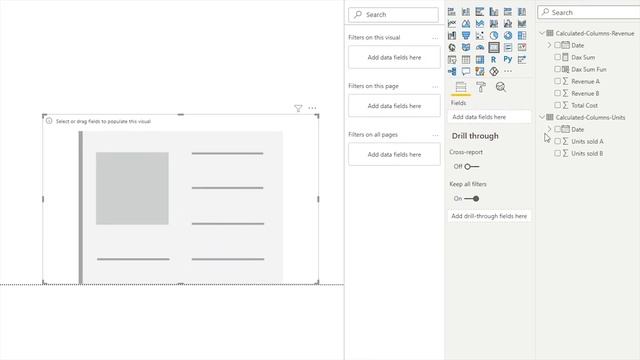The height and width of the screenshot is (360, 640).
Task: Select the Funnel chart visual
Action: (466, 36)
